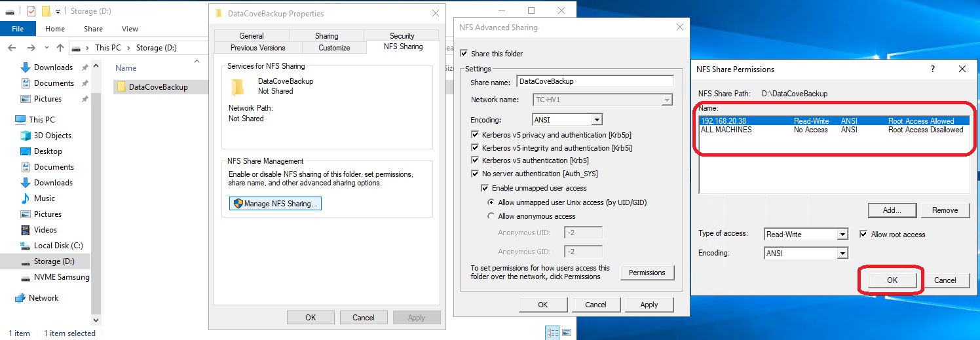Click the Manage NFS Sharing button
This screenshot has width=980, height=340.
(275, 204)
